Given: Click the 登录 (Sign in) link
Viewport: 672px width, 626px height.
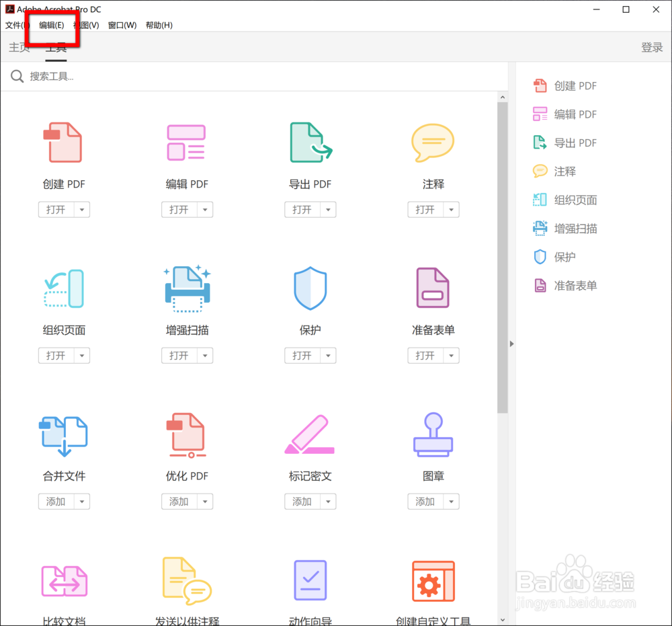Looking at the screenshot, I should click(652, 47).
